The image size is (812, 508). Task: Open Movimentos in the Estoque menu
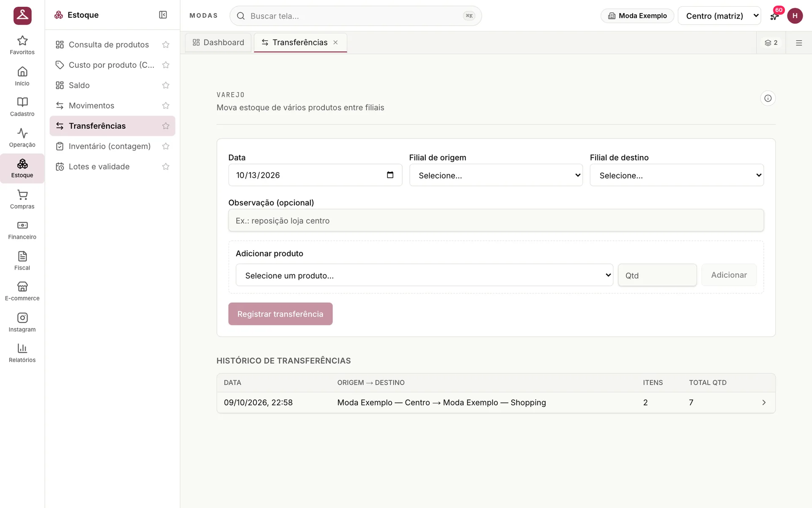pos(112,105)
